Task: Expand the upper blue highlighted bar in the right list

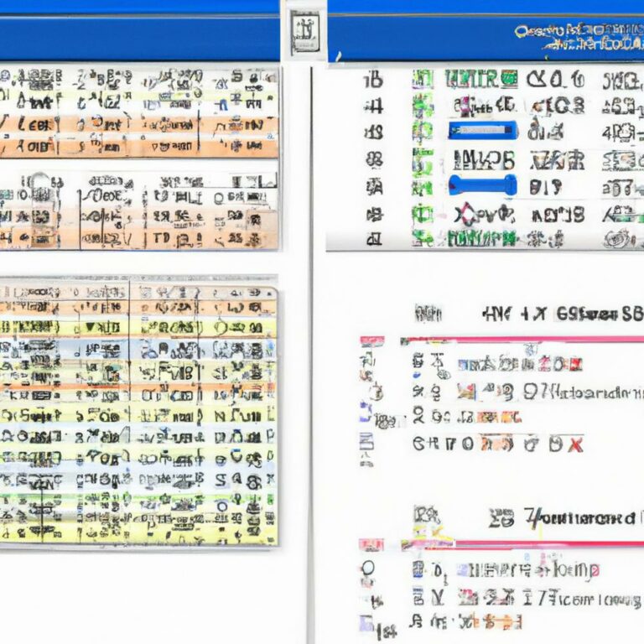Action: (483, 130)
